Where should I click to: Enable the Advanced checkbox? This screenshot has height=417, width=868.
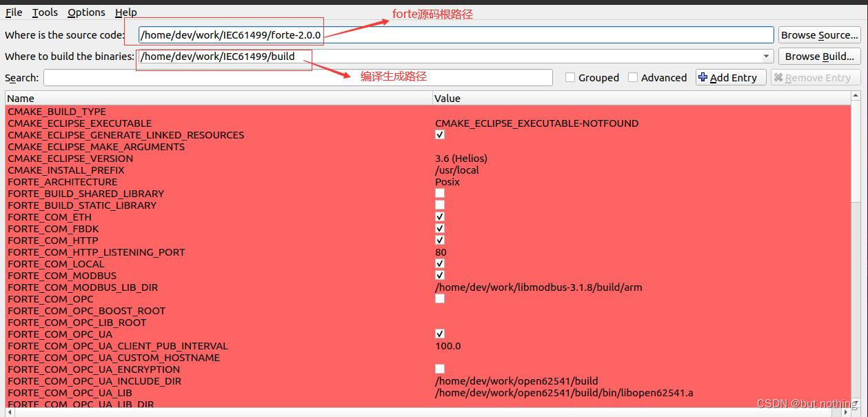click(633, 77)
